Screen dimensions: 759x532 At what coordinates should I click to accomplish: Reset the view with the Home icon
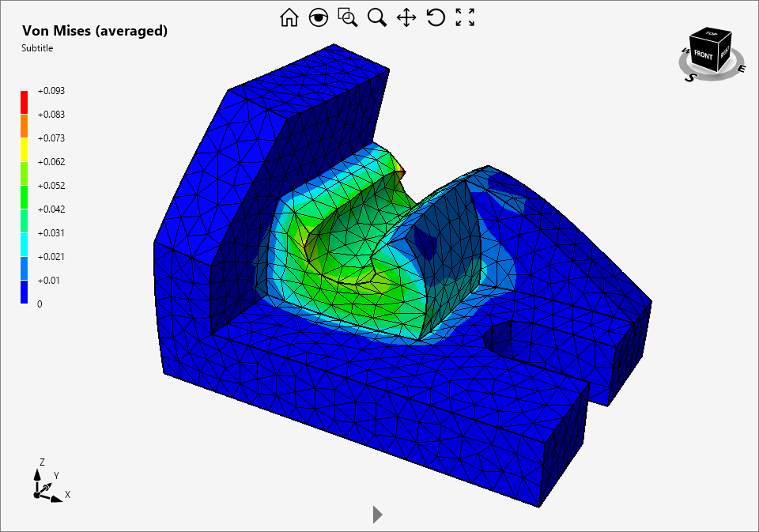coord(291,17)
